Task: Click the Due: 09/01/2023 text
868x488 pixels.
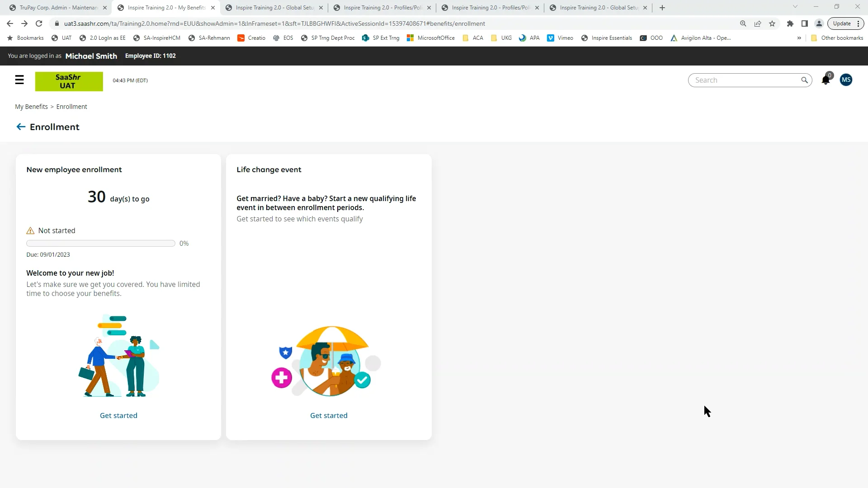Action: [48, 255]
